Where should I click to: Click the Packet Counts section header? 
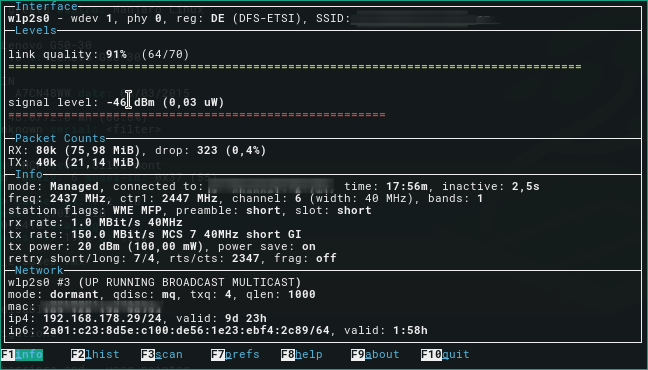(60, 138)
